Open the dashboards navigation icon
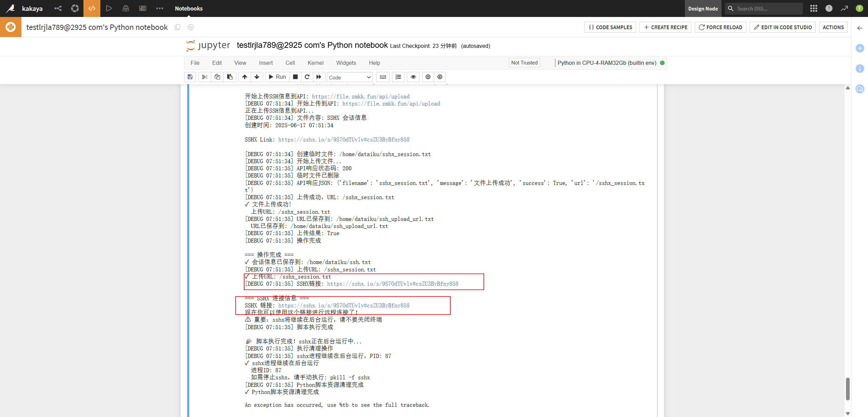The image size is (868, 417). (143, 8)
